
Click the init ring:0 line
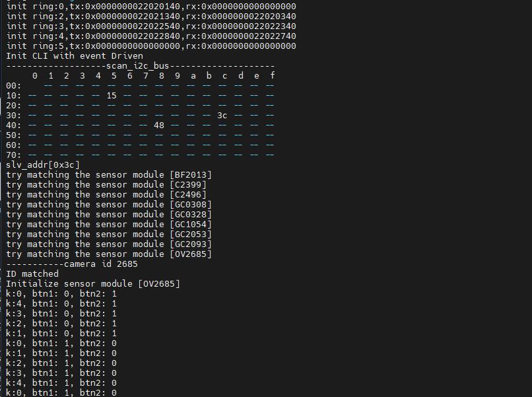point(151,7)
